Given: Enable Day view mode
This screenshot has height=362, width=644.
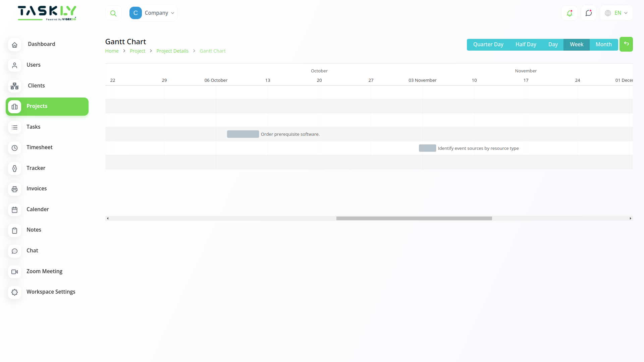Looking at the screenshot, I should (x=553, y=44).
